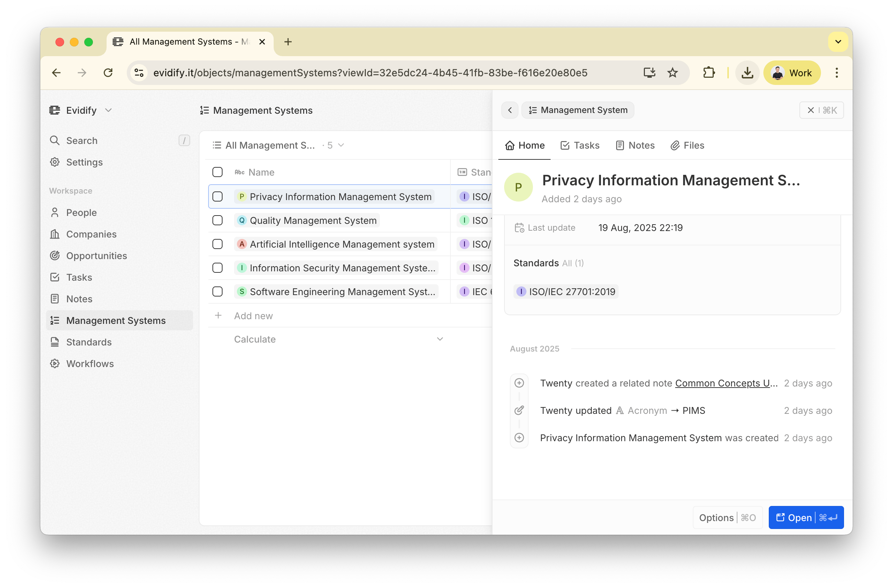
Task: Click the ISO/IEC 27701:2019 standard chip
Action: [566, 292]
